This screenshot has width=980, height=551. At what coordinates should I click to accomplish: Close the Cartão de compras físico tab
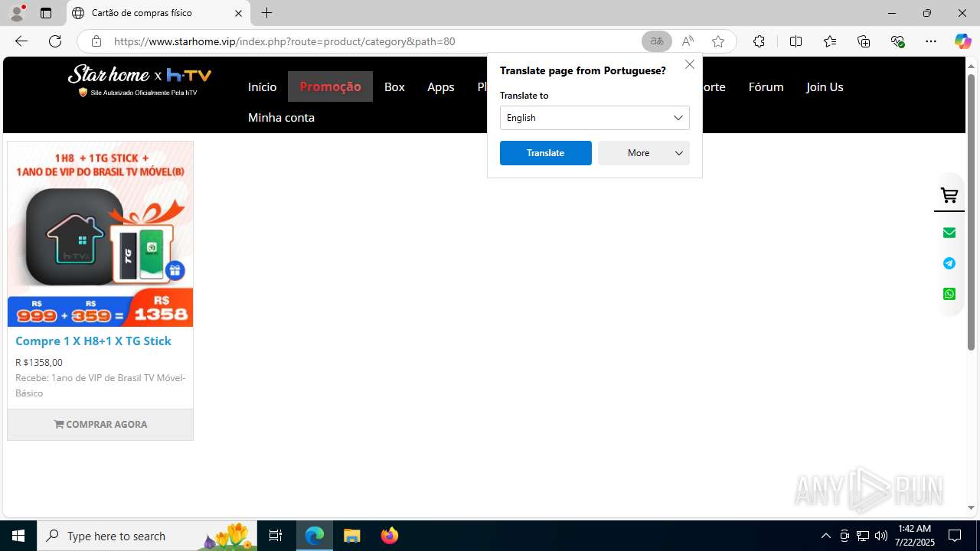pyautogui.click(x=238, y=13)
